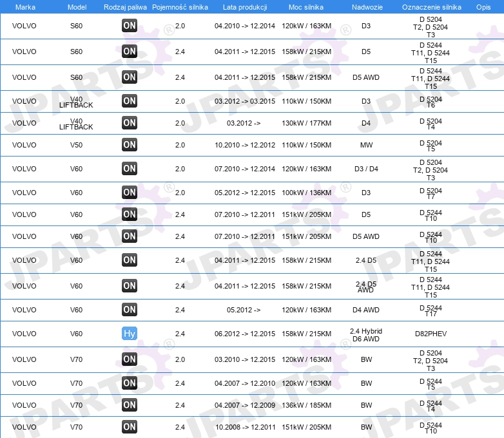Select the 2.4 Hybrid D6 AWD body cell

366,335
